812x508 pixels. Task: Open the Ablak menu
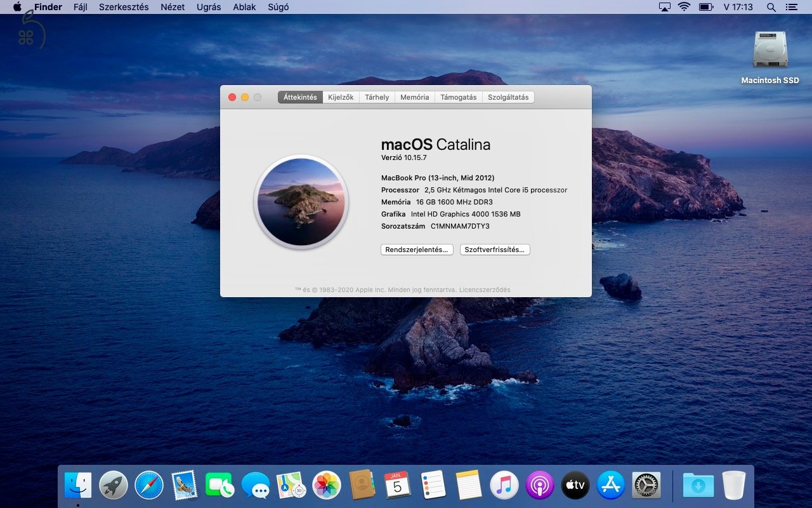pyautogui.click(x=244, y=7)
